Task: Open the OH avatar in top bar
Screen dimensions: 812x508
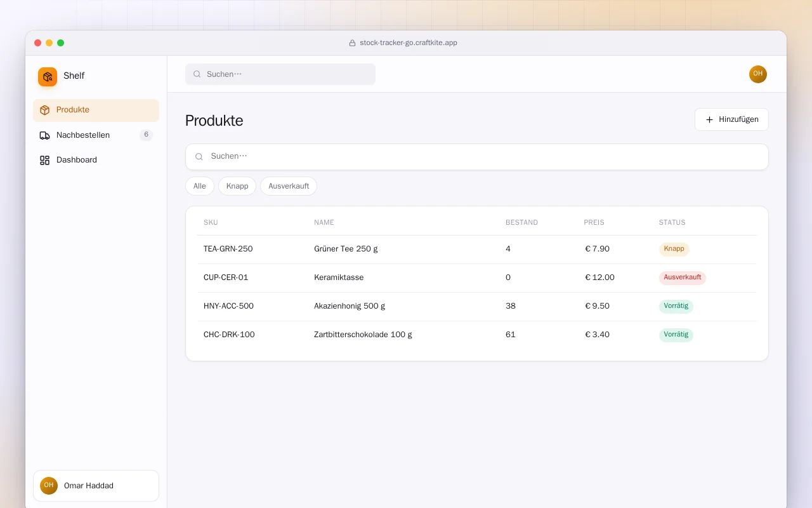Action: tap(758, 74)
